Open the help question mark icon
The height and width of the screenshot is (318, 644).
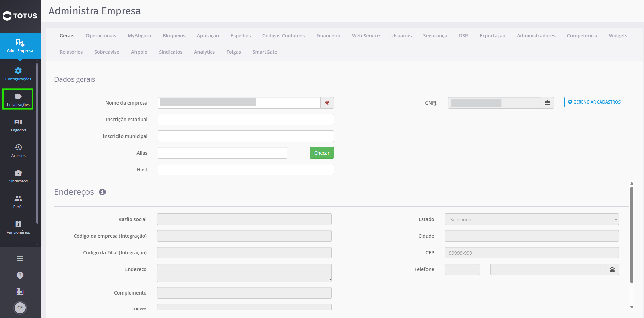pos(20,275)
